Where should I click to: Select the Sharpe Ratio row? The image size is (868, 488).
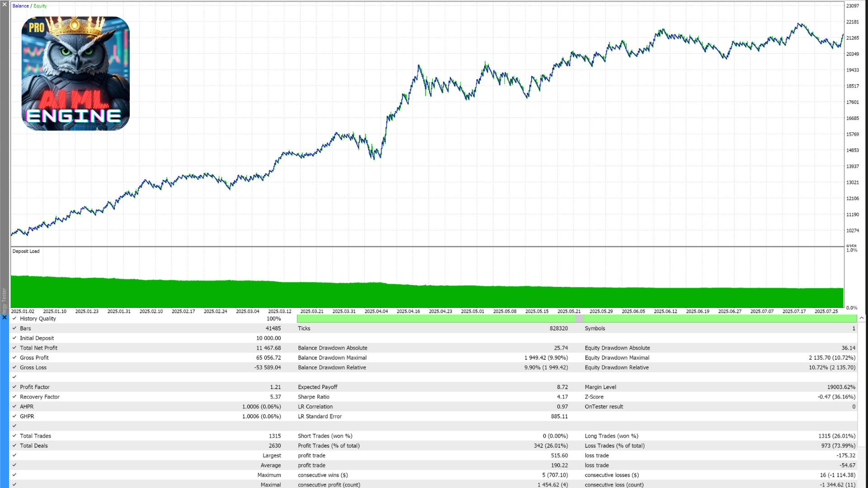[314, 397]
